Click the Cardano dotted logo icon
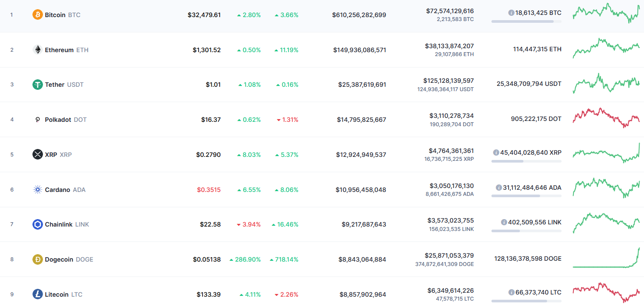 pyautogui.click(x=38, y=190)
